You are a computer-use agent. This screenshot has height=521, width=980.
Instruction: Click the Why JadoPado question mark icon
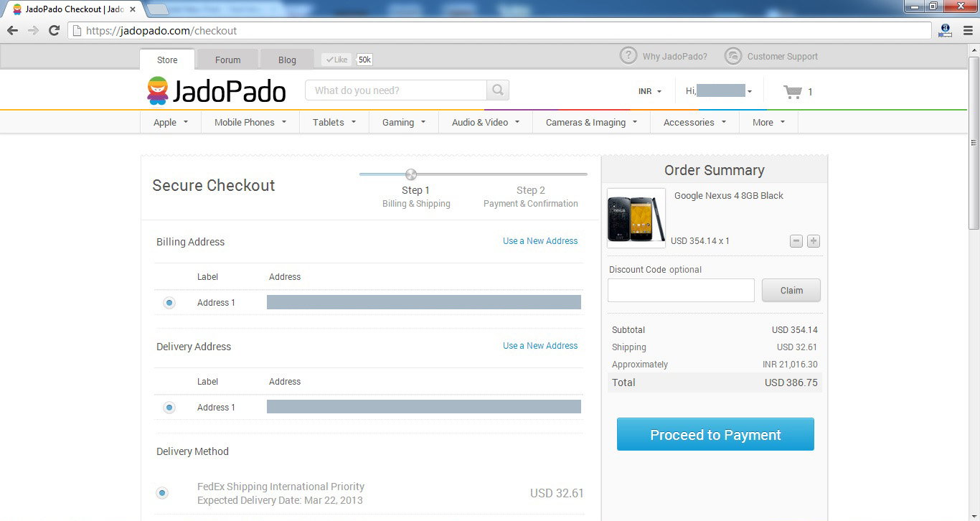(628, 56)
